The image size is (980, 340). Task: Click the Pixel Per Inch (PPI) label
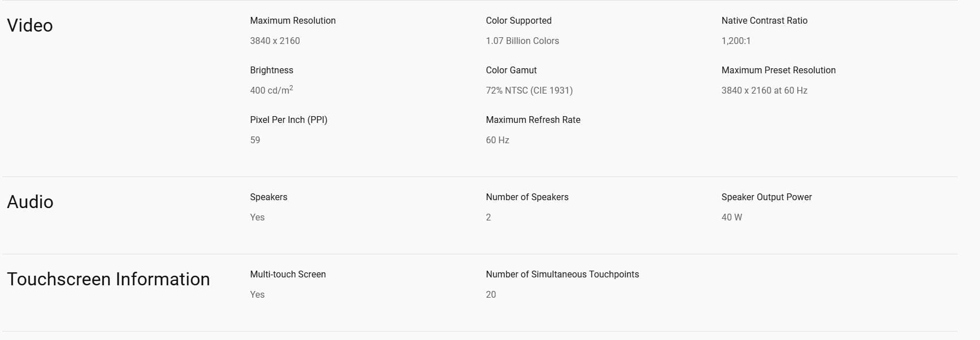coord(288,120)
